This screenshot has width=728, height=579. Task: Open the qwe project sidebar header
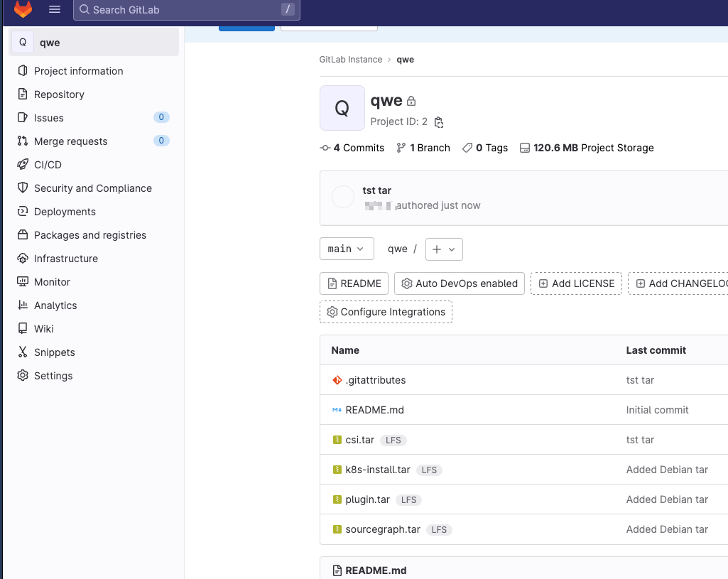tap(94, 42)
